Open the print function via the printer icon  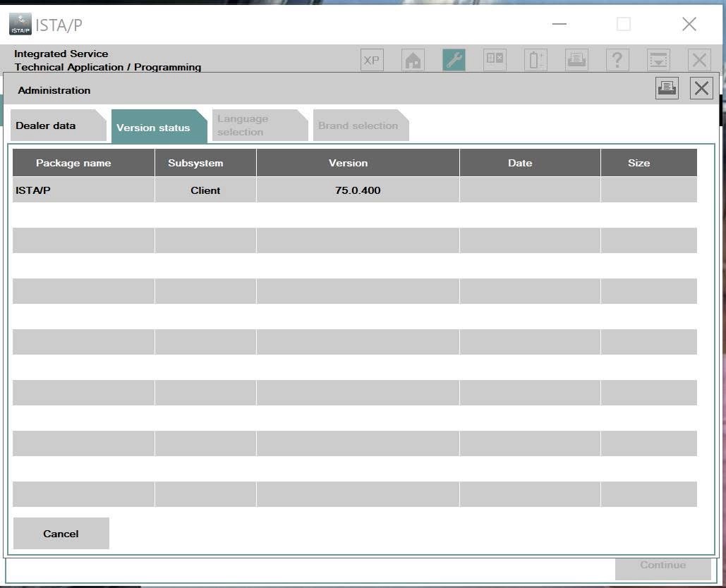pyautogui.click(x=576, y=60)
